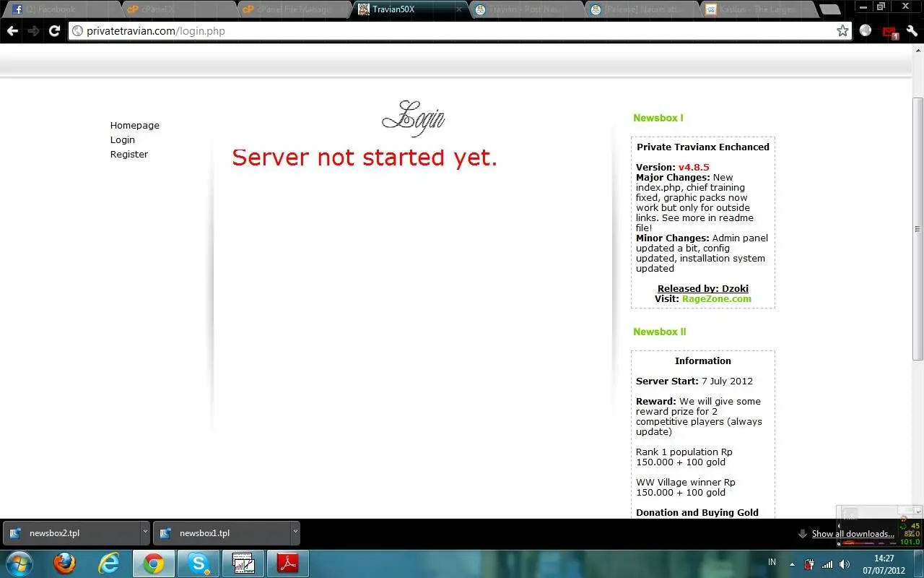Visit the RageZone.com link
The width and height of the screenshot is (924, 578).
pyautogui.click(x=717, y=299)
